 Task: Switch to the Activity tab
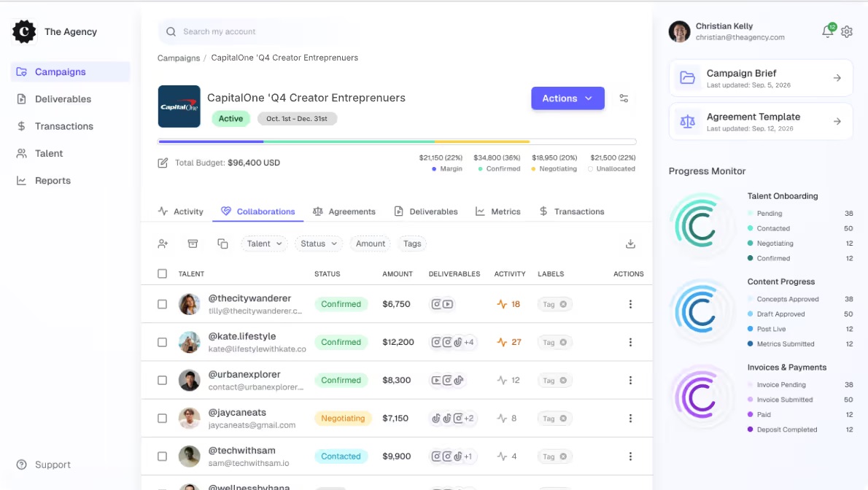click(x=180, y=211)
